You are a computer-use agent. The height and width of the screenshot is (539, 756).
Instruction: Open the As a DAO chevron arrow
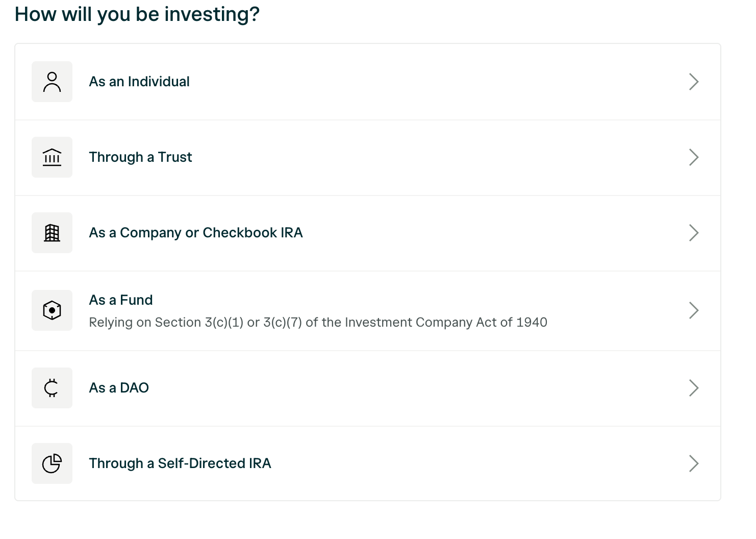pos(694,388)
